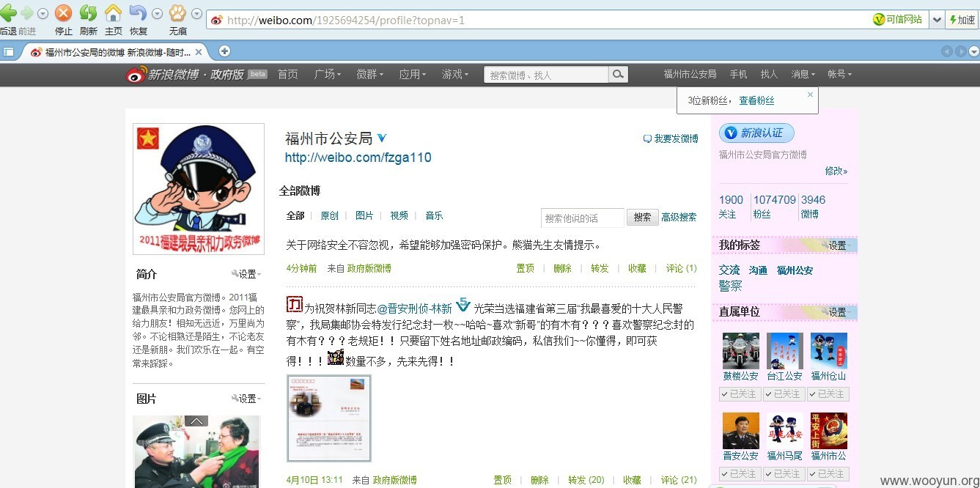The height and width of the screenshot is (488, 980).
Task: Click the browser tab list icon at far left
Action: click(x=8, y=51)
